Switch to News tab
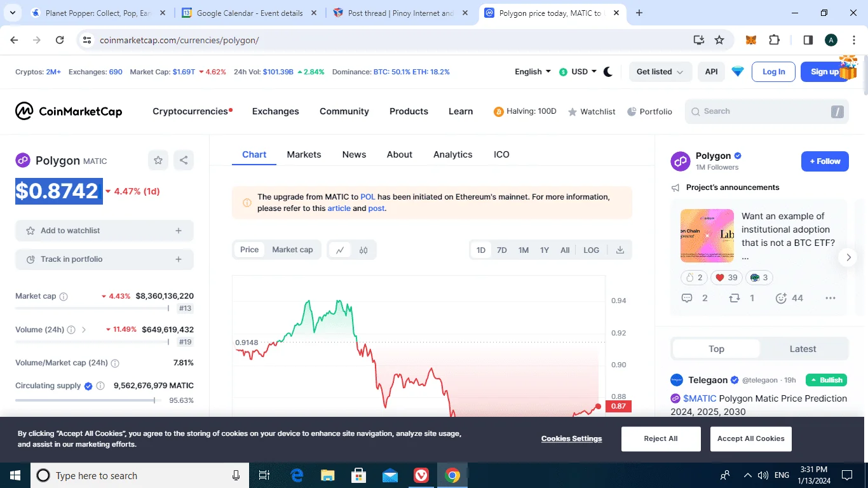Image resolution: width=868 pixels, height=488 pixels. [354, 154]
